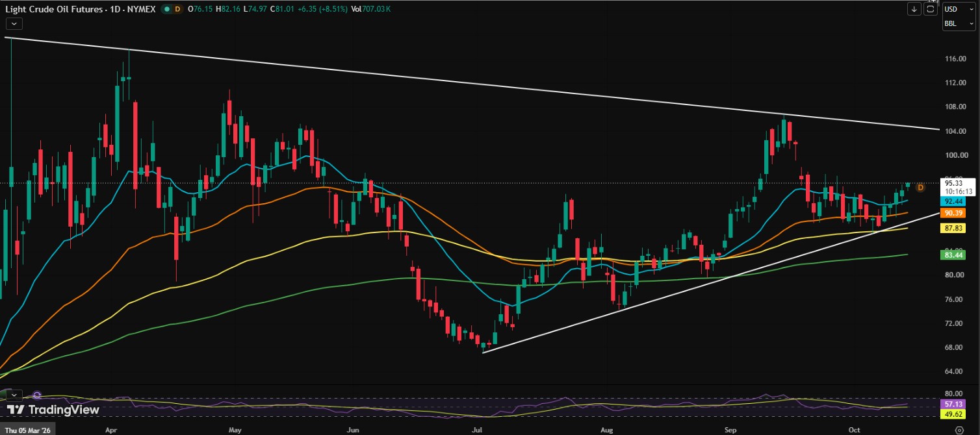Screen dimensions: 980x435
Task: Click the fullscreen frame icon at top right
Action: (931, 9)
